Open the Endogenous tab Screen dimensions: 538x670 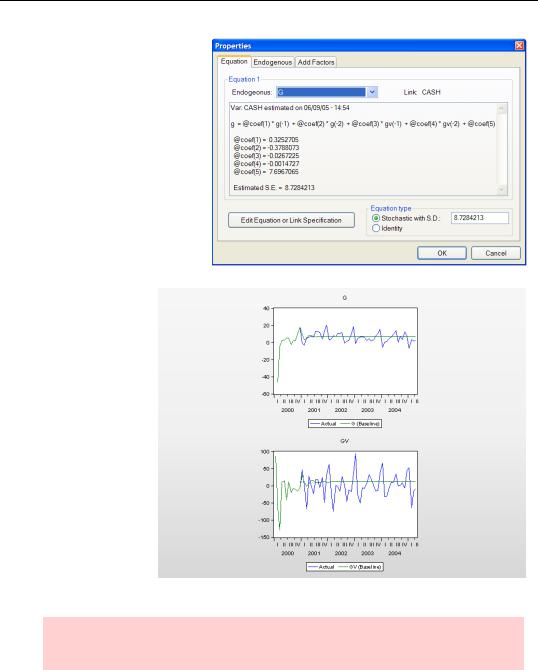(273, 62)
